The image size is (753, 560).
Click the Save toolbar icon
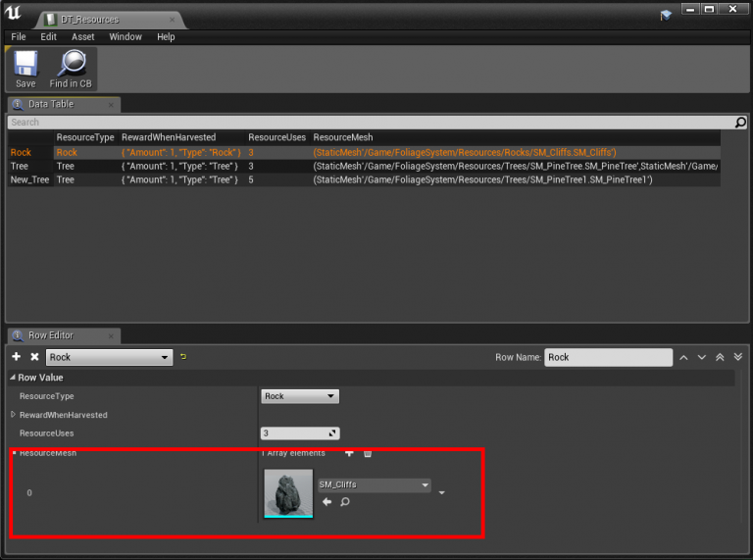coord(25,67)
